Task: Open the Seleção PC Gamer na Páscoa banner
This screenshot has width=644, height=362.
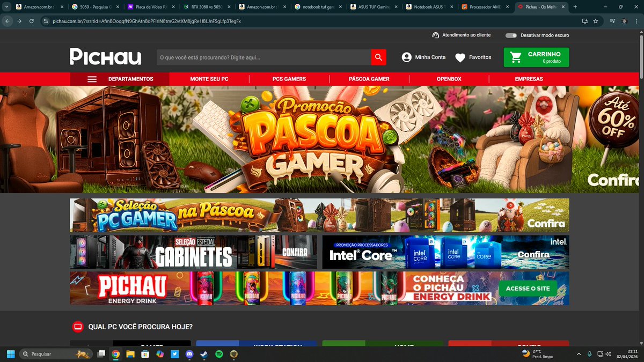Action: point(319,215)
